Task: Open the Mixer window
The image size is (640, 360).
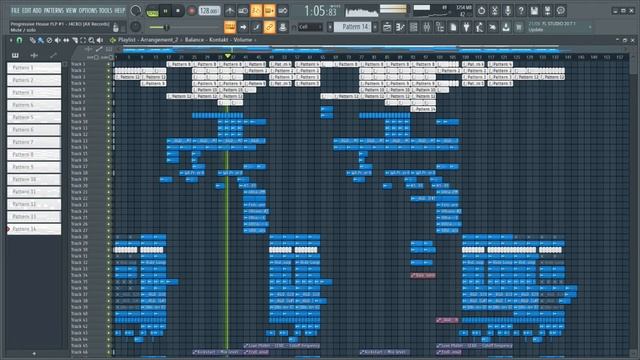Action: click(427, 27)
